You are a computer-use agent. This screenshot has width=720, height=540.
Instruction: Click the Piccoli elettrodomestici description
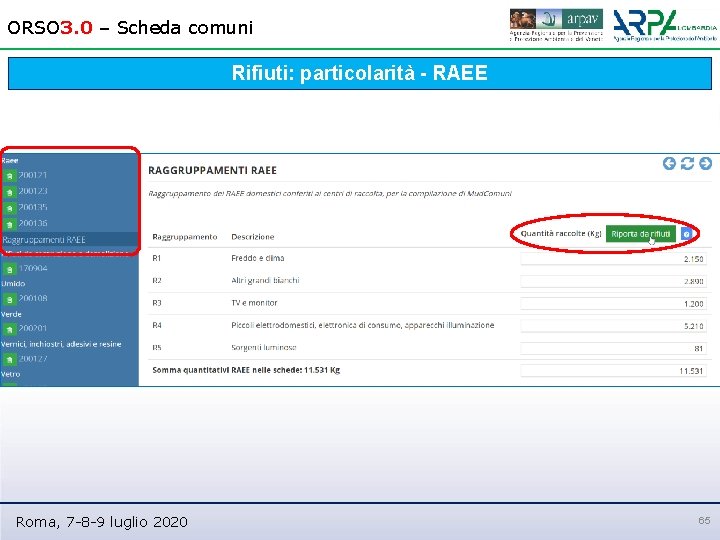point(363,326)
